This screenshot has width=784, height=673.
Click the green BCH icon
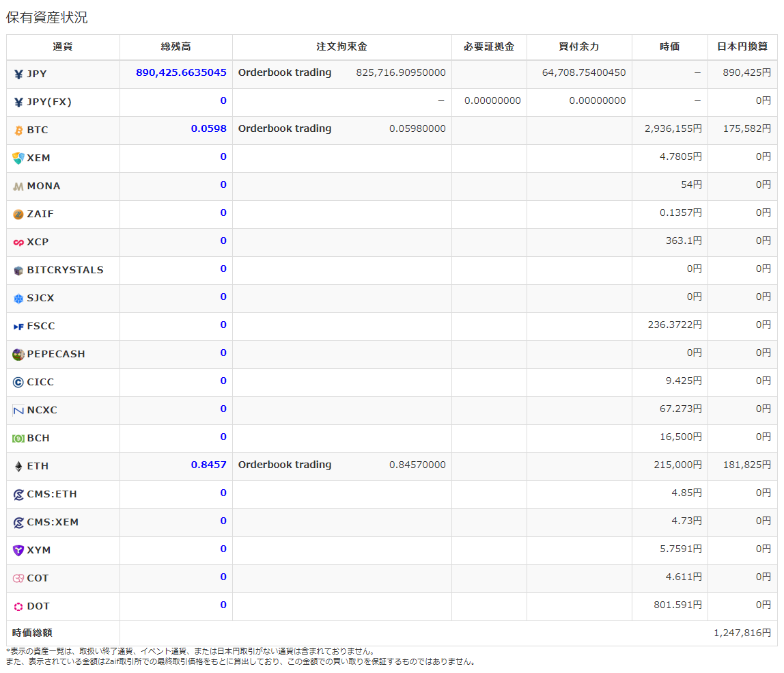click(18, 439)
